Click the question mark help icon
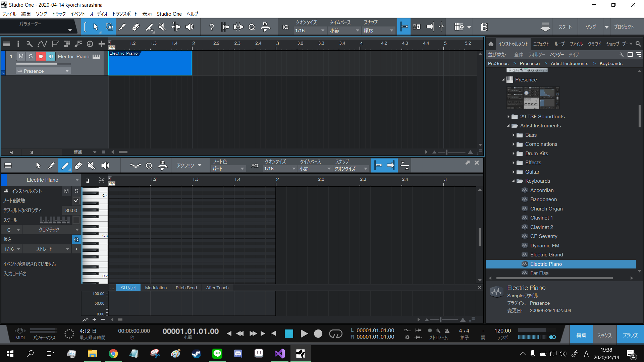Viewport: 644px width, 362px height. point(212,27)
